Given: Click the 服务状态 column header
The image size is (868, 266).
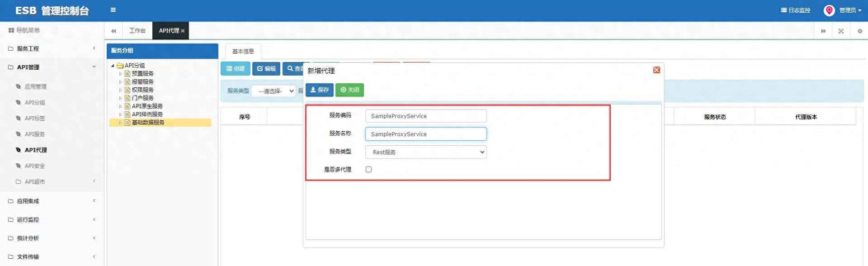Looking at the screenshot, I should [715, 117].
